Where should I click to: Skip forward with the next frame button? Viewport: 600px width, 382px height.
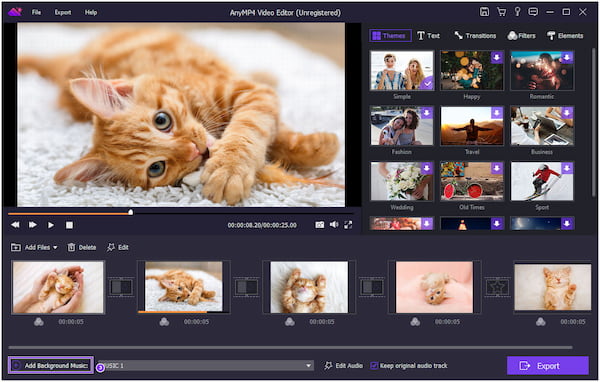(33, 225)
